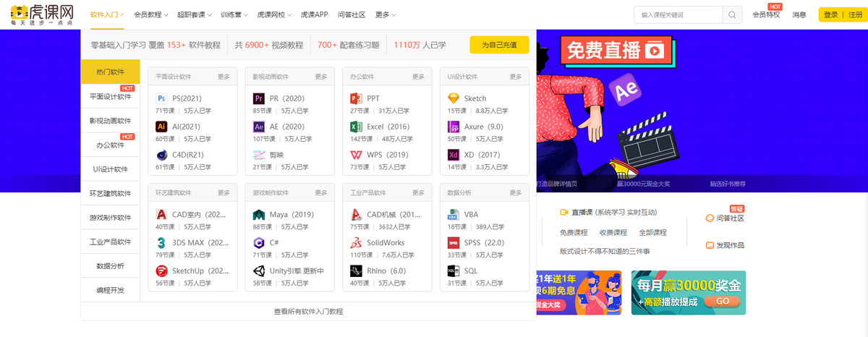This screenshot has width=868, height=337.
Task: Select the 游戏制作软件 sidebar tab
Action: point(111,218)
